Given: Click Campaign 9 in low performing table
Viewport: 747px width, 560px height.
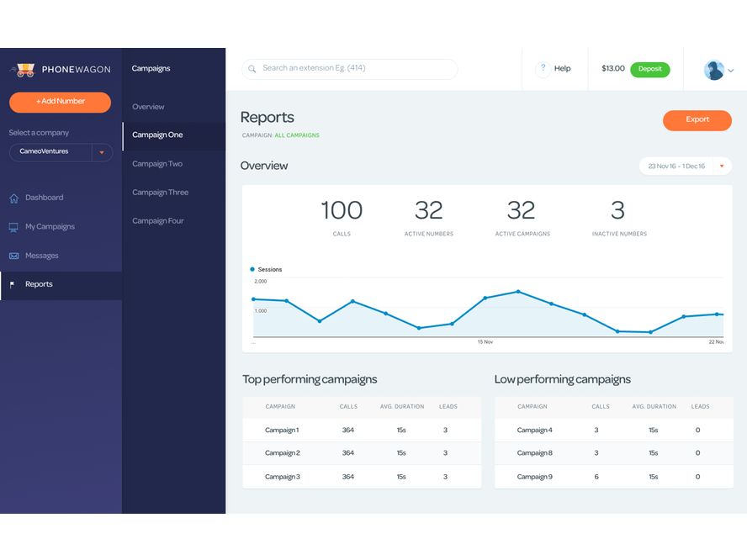Looking at the screenshot, I should tap(534, 477).
